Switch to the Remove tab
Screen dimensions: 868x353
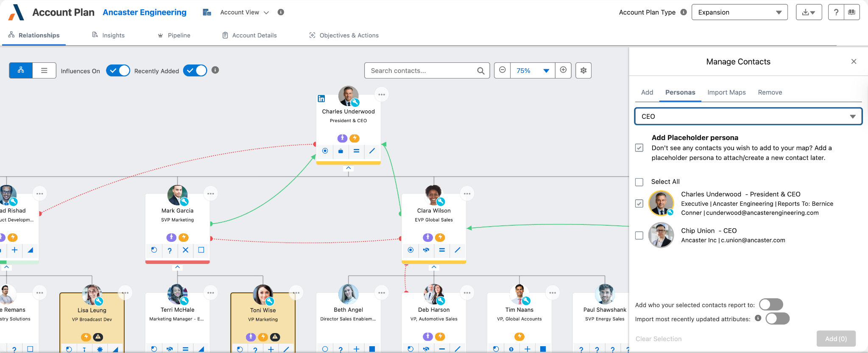click(770, 92)
